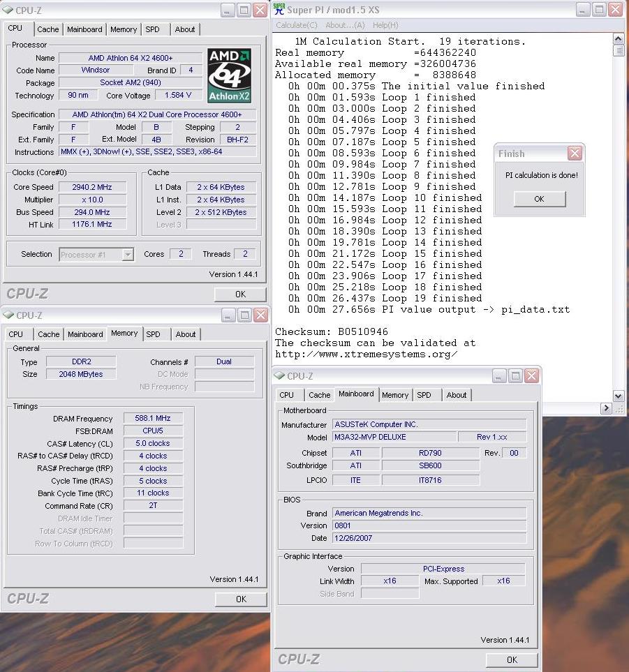Close the CPU-Z Memory window
The height and width of the screenshot is (672, 629).
260,315
